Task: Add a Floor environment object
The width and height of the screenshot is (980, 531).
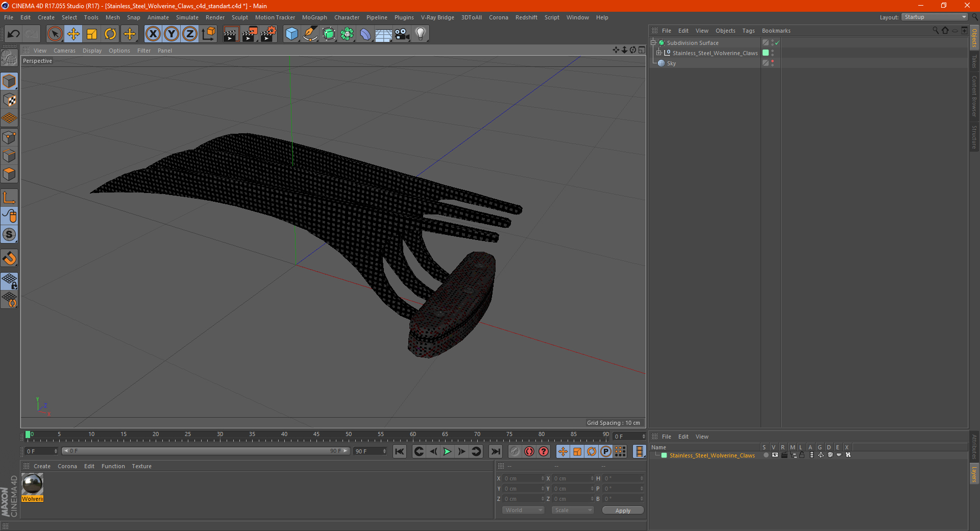Action: point(383,34)
